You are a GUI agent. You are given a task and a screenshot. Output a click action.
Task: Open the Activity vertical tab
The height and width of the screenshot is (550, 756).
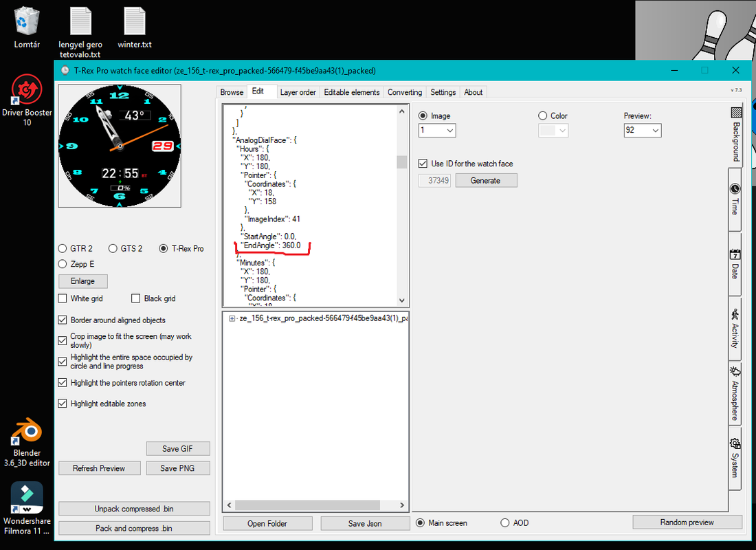click(734, 328)
